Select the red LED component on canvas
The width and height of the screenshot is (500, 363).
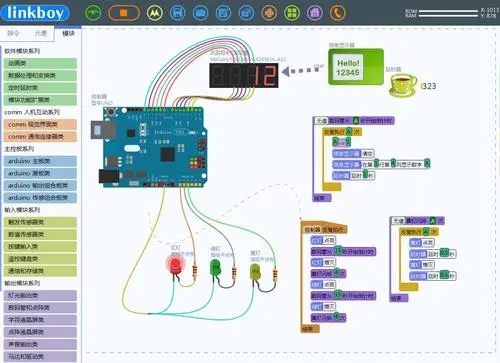pyautogui.click(x=175, y=265)
